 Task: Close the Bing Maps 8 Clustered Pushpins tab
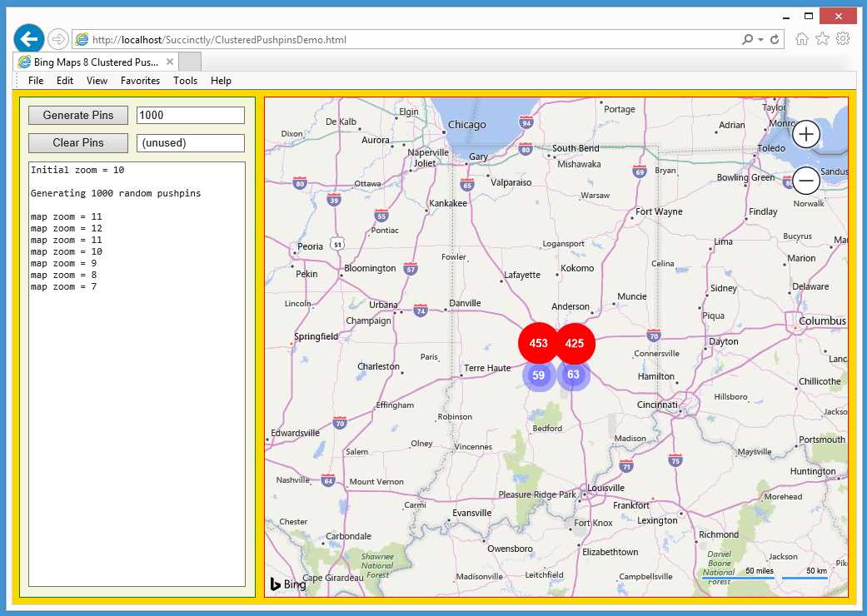tap(170, 62)
